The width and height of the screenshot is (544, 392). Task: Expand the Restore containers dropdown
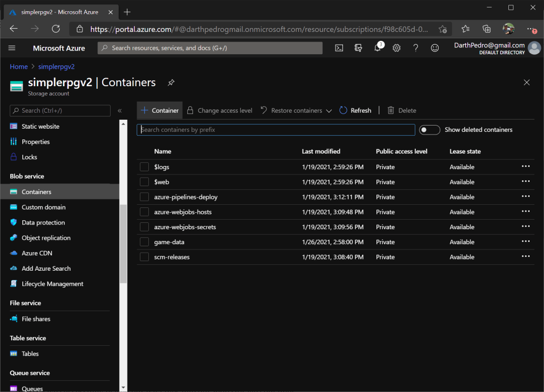pyautogui.click(x=329, y=111)
